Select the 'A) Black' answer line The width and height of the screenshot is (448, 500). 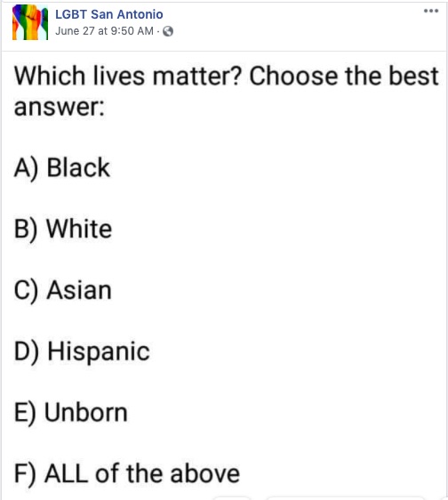pyautogui.click(x=62, y=168)
